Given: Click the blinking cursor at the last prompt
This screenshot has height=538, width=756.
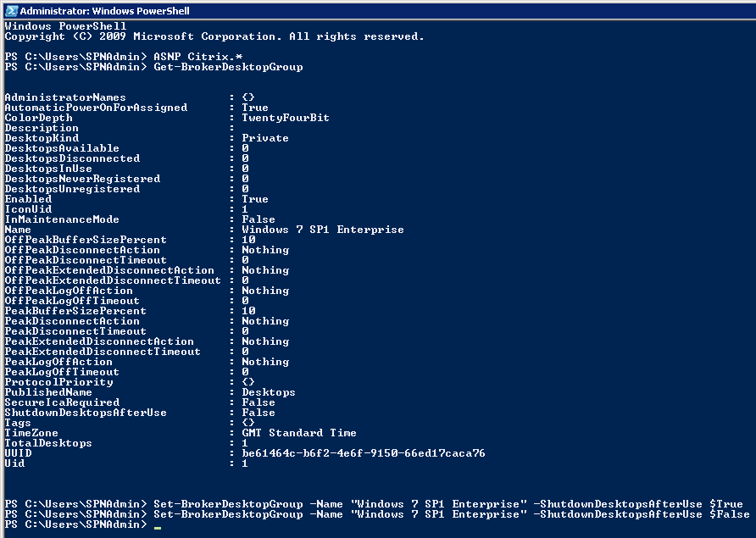Looking at the screenshot, I should tap(157, 528).
